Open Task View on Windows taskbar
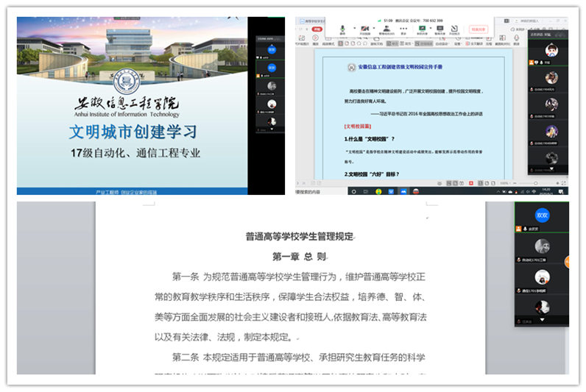 pos(366,191)
